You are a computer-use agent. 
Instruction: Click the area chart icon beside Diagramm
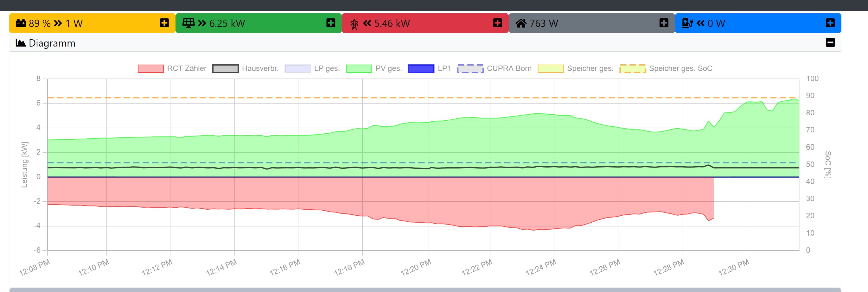[21, 43]
